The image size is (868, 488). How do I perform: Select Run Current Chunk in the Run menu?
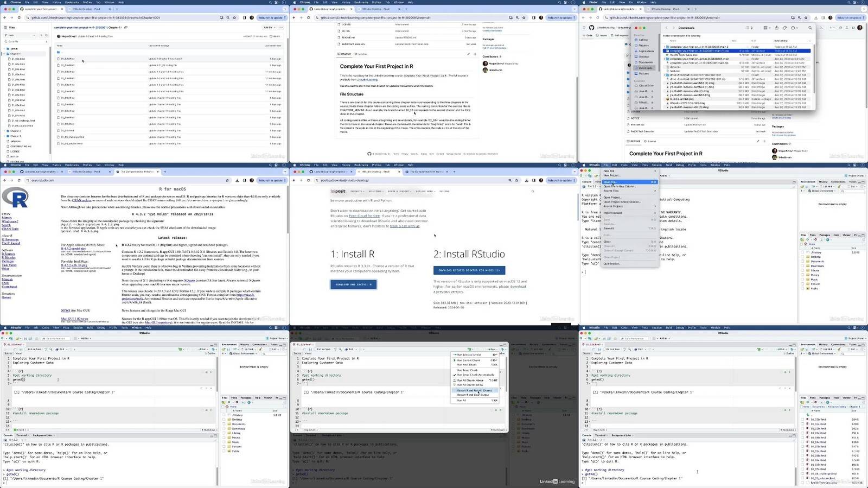click(475, 360)
